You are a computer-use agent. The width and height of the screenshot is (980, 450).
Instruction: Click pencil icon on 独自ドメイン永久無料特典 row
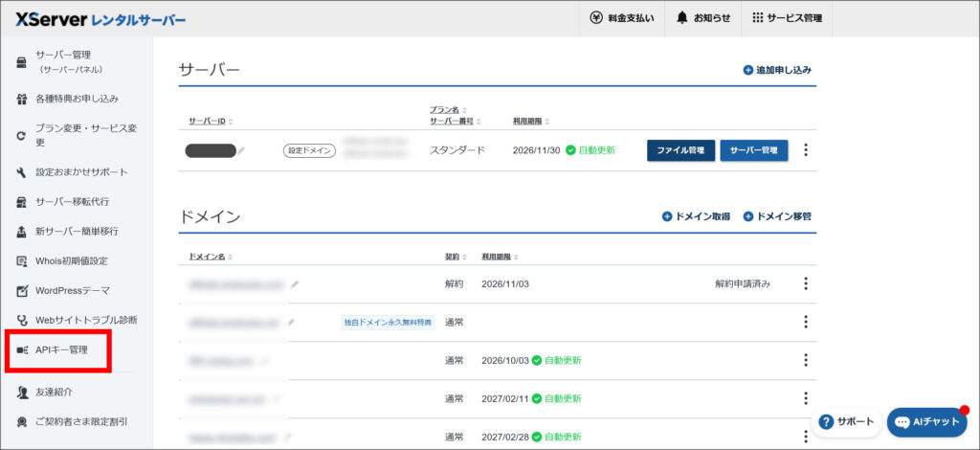(x=291, y=323)
